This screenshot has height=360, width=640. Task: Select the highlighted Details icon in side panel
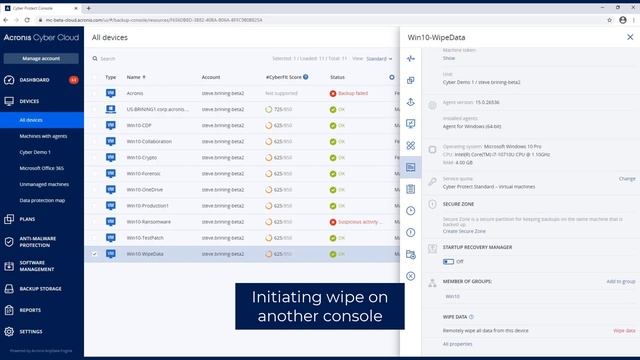[x=411, y=167]
